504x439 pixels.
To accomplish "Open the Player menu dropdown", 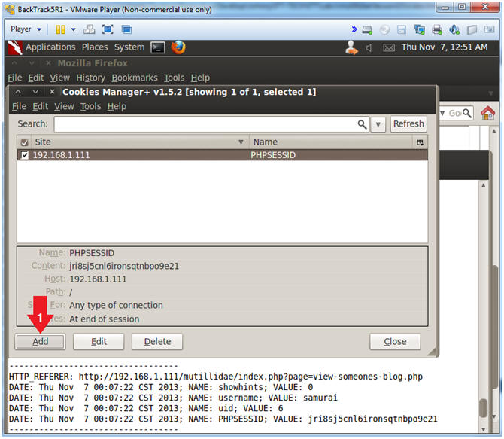I will coord(26,29).
